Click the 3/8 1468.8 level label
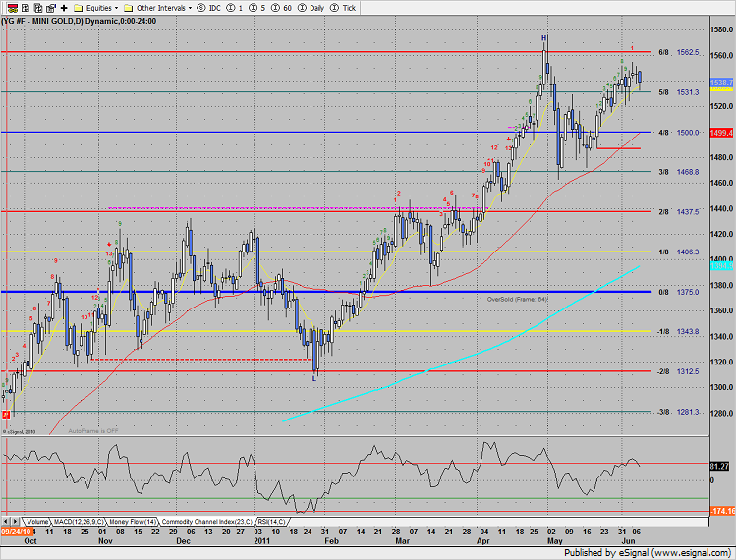Viewport: 736px width, 560px height. point(679,172)
